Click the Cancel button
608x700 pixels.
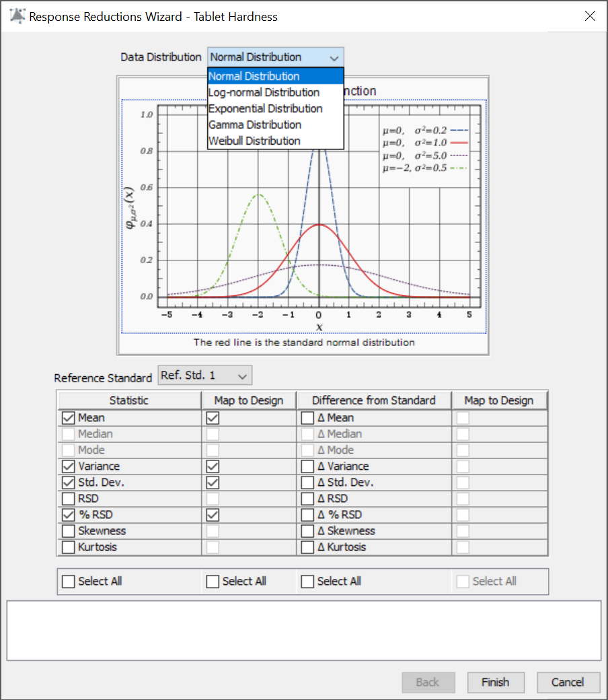(568, 682)
